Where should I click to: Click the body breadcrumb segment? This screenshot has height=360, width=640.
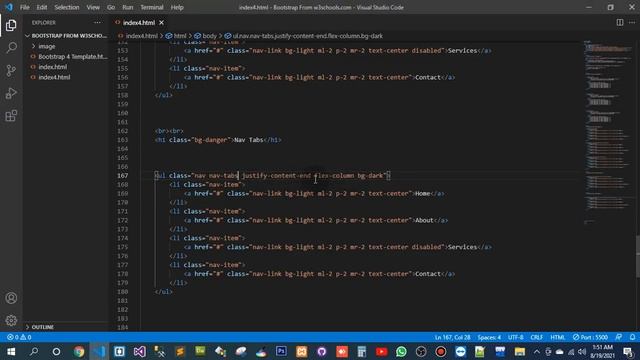point(209,36)
